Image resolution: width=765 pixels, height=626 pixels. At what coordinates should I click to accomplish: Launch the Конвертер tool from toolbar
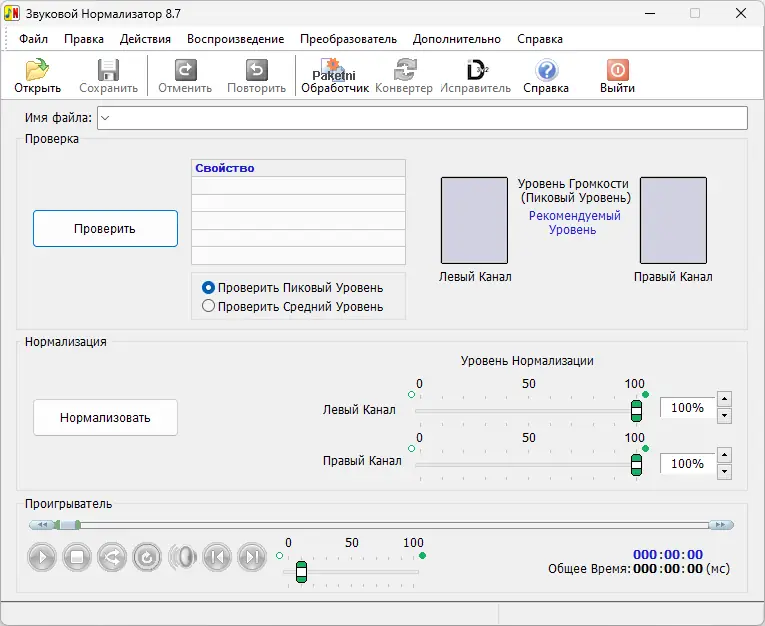coord(404,71)
